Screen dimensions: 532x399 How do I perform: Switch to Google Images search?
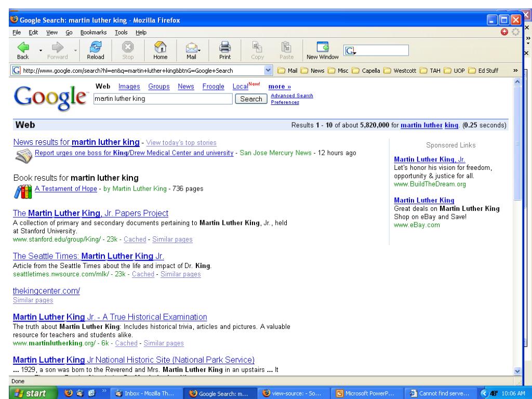pyautogui.click(x=129, y=87)
